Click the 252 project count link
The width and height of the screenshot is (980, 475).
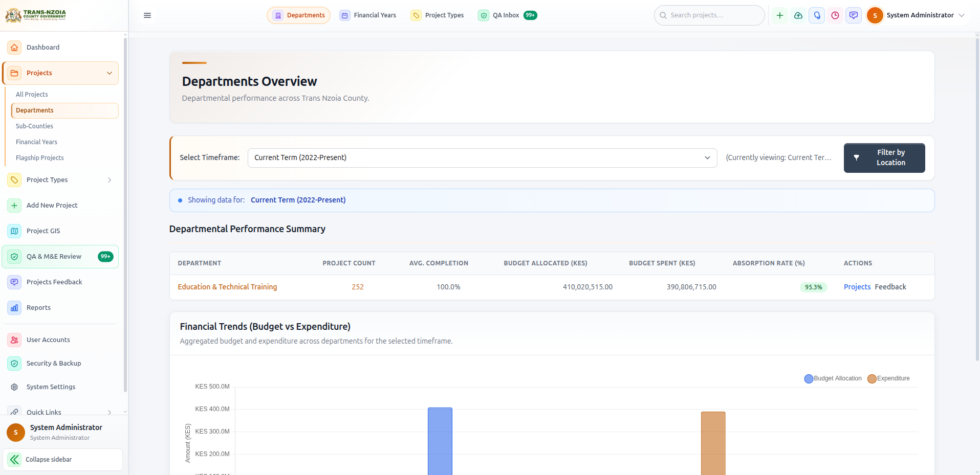[x=358, y=287]
